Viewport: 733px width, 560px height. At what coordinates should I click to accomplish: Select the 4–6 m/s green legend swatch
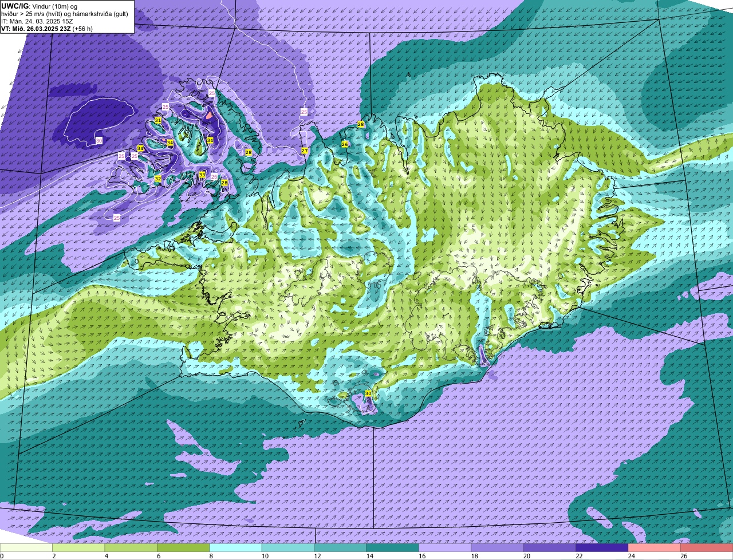tap(131, 548)
